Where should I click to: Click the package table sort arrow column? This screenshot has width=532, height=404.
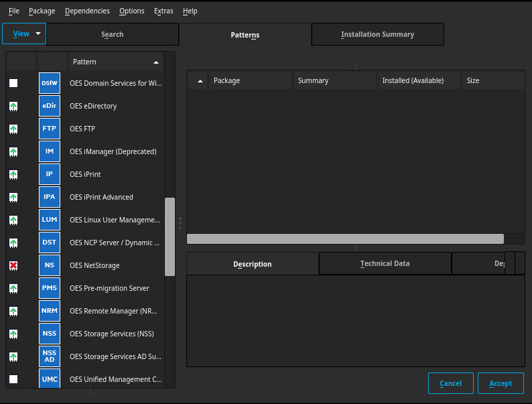pos(200,80)
